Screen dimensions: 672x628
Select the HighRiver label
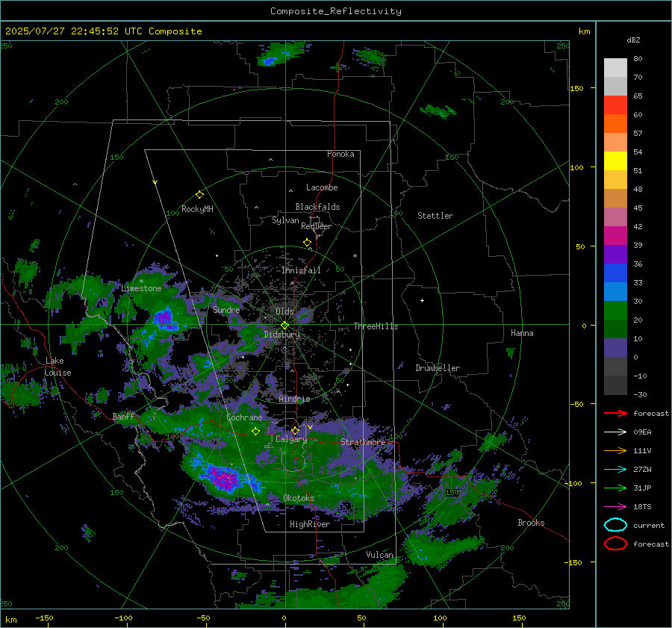pos(310,524)
